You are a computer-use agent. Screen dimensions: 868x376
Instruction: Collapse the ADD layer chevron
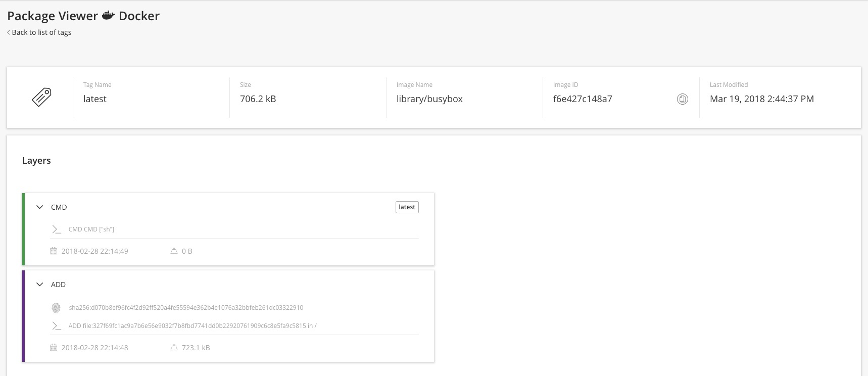(x=40, y=285)
